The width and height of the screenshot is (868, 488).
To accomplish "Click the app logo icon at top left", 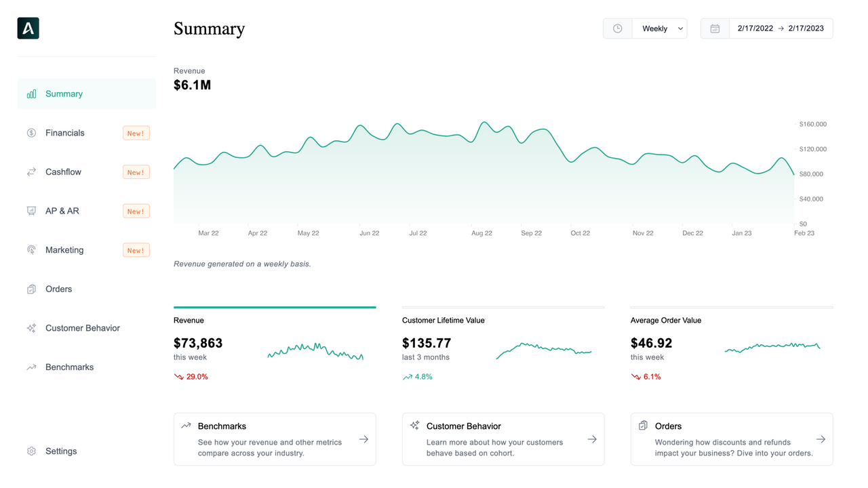I will (x=28, y=28).
